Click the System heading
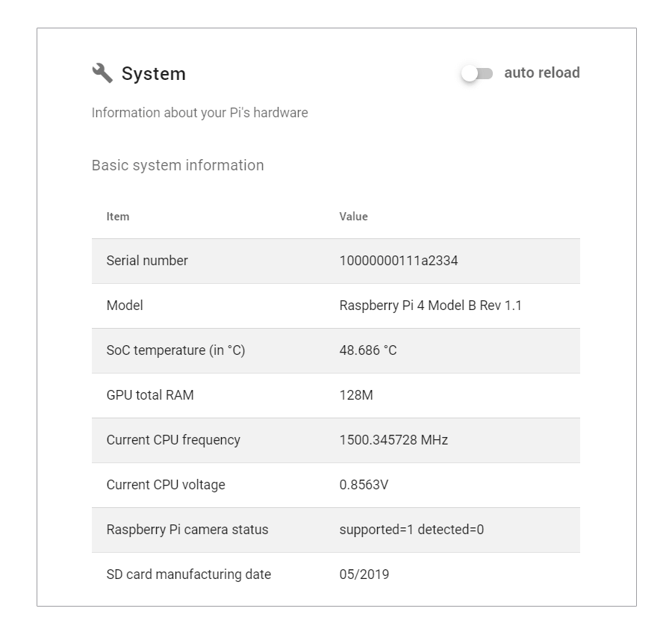This screenshot has width=672, height=635. coord(153,74)
